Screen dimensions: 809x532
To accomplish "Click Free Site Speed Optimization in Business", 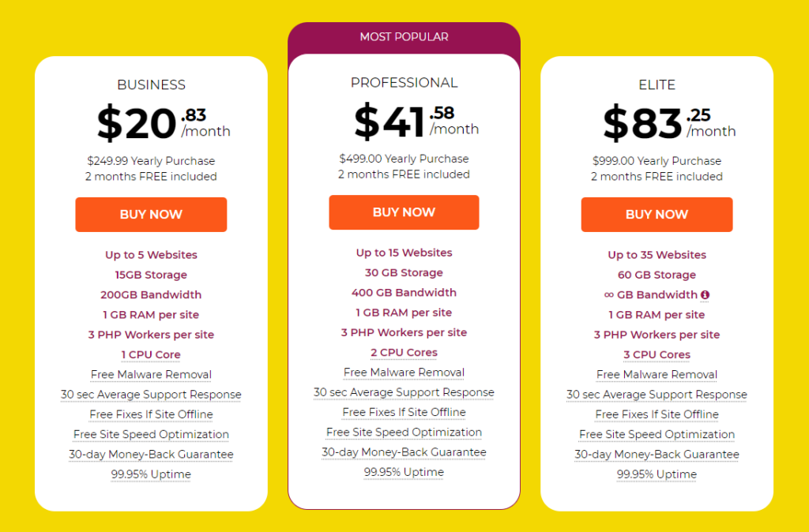I will pos(151,434).
